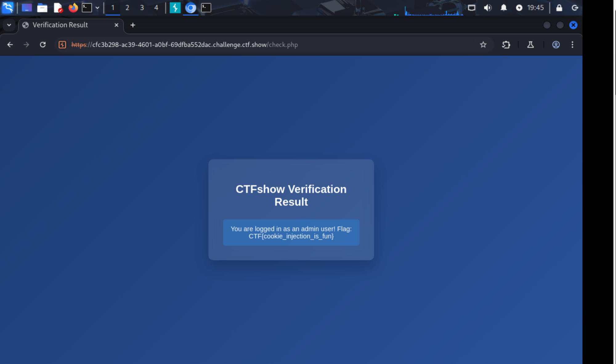Reload the current page

43,45
